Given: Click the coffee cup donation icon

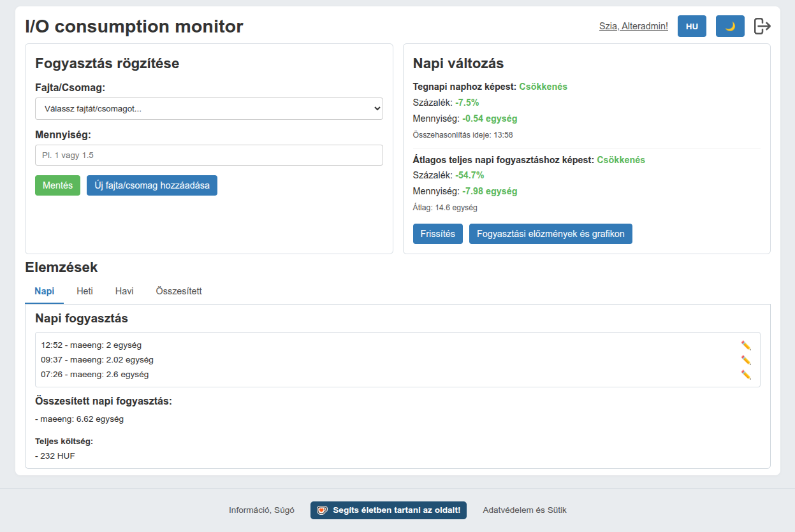Looking at the screenshot, I should point(322,510).
